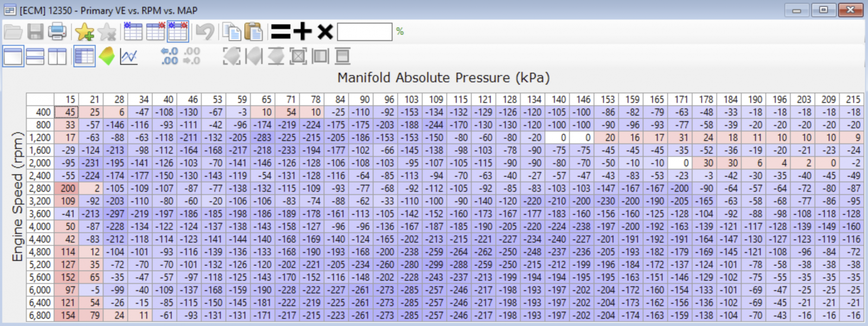The image size is (868, 326).
Task: Click the grayed flip horizontal surface icon
Action: [x=254, y=56]
